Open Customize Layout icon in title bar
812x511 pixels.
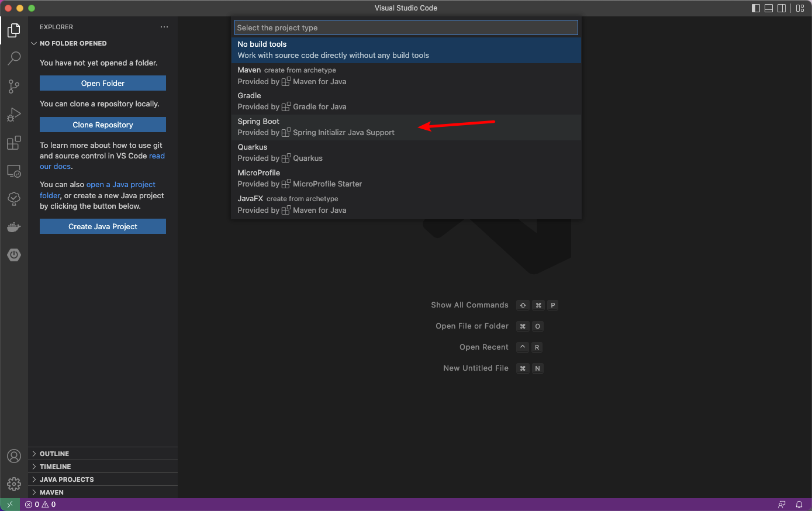(x=800, y=8)
